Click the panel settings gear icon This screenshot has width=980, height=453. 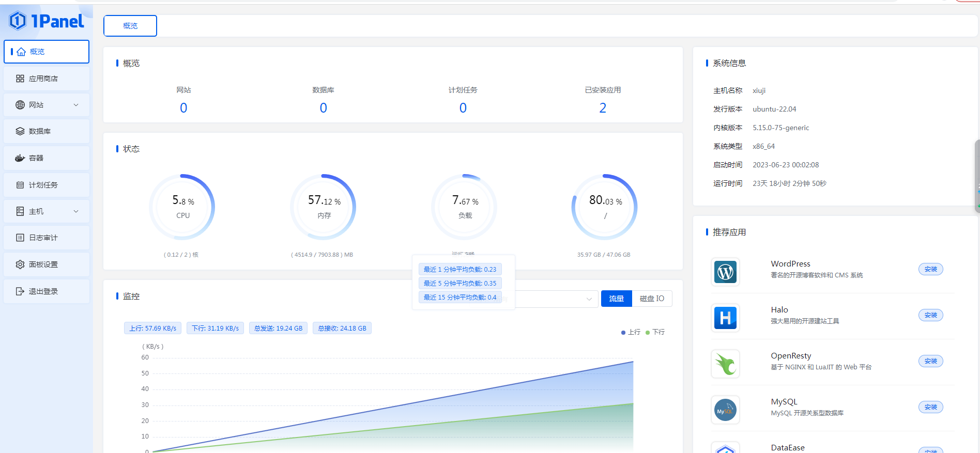[x=20, y=264]
